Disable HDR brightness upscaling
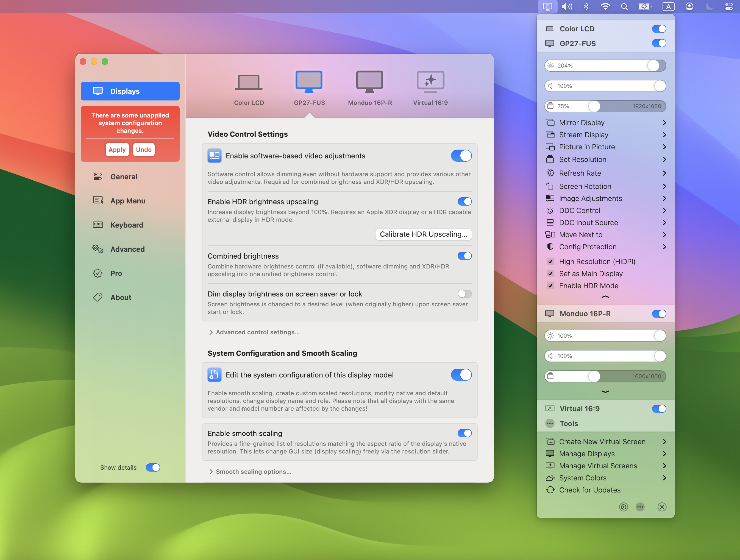740x560 pixels. click(x=464, y=201)
